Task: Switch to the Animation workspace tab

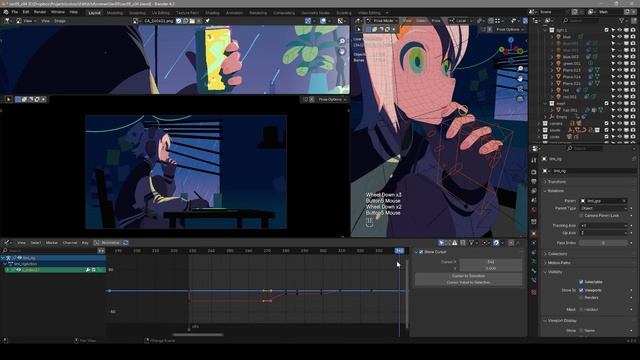Action: point(234,13)
